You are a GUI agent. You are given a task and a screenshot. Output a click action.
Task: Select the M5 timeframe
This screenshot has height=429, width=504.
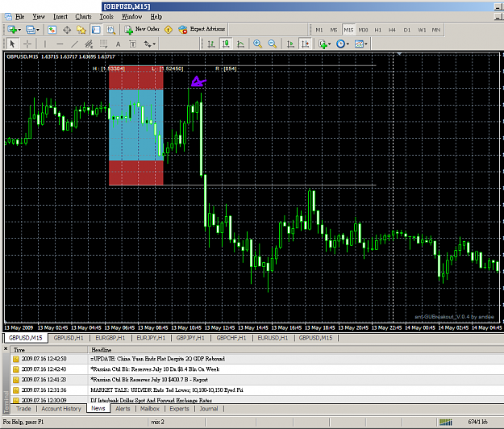pos(334,30)
